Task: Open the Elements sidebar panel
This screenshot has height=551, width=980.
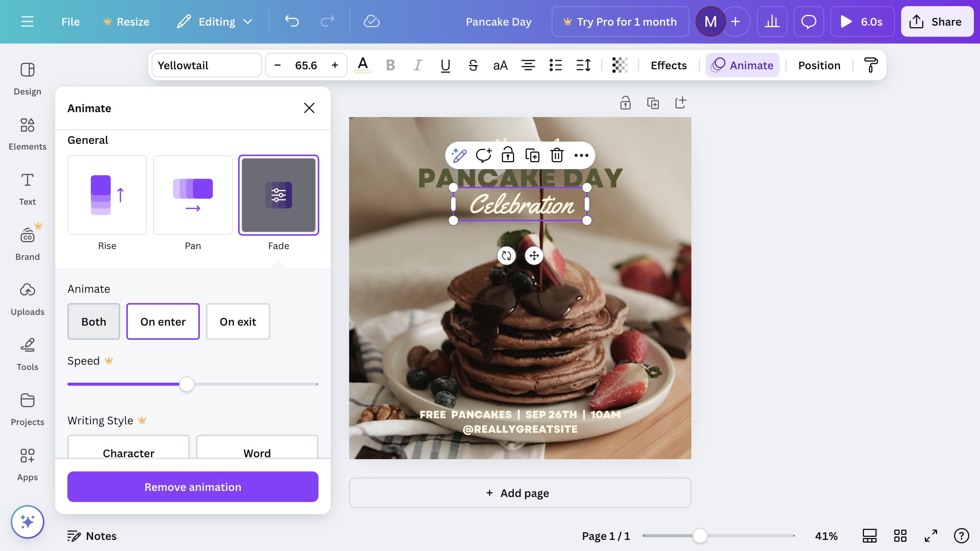Action: click(x=28, y=134)
